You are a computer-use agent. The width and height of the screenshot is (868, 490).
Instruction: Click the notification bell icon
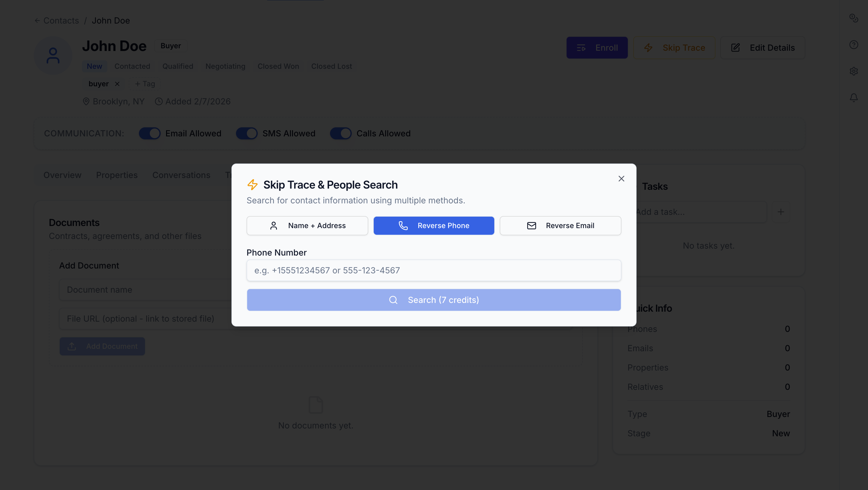[x=853, y=98]
